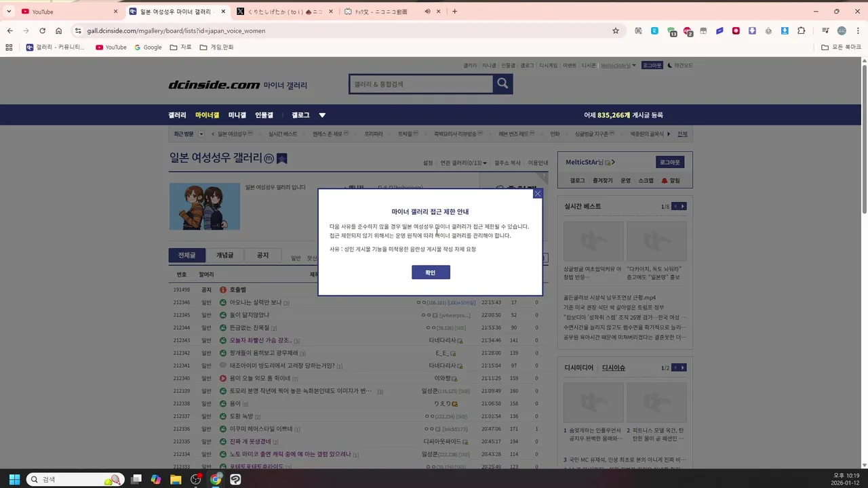This screenshot has width=868, height=488.
Task: Click the purple download extension icon
Action: [752, 30]
